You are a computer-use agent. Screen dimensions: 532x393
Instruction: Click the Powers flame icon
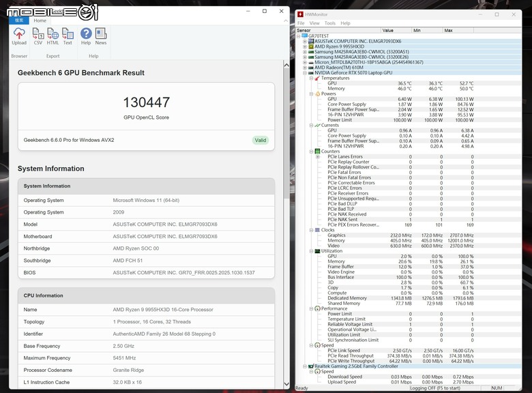[x=317, y=93]
